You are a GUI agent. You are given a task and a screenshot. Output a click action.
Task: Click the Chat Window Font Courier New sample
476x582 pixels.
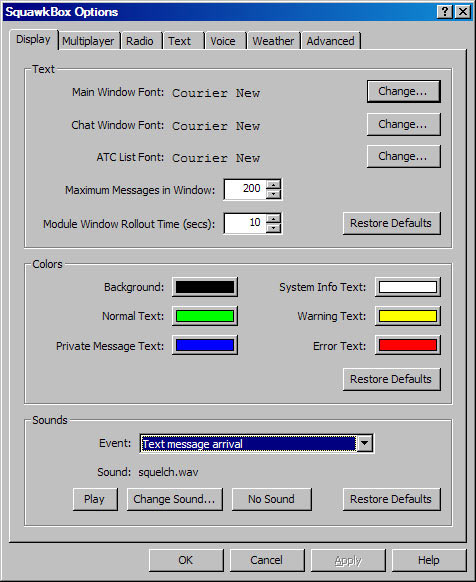pos(216,126)
